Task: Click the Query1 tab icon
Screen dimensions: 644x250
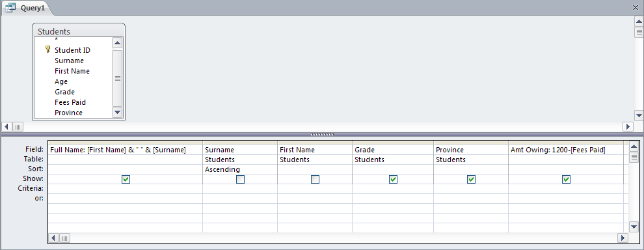Action: [10, 7]
